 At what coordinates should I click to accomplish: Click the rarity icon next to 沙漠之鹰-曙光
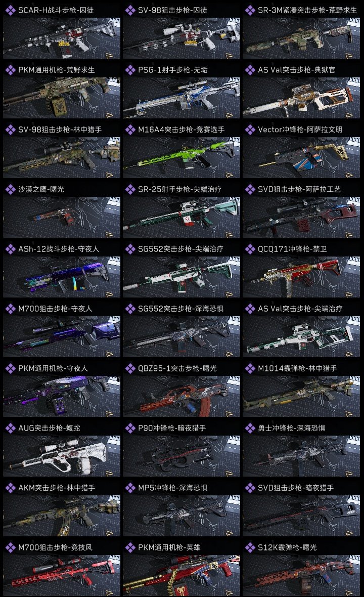coord(10,189)
